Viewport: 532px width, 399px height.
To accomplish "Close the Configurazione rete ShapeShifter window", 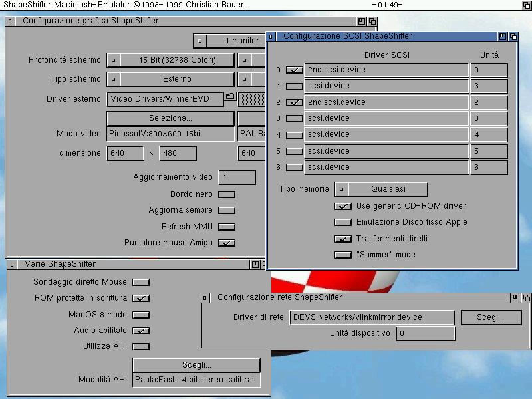I will click(205, 298).
